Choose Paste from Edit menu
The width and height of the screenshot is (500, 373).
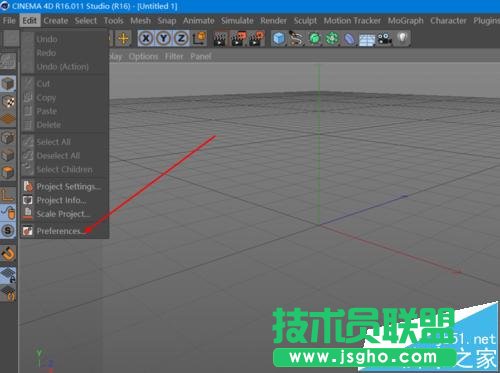pos(65,111)
